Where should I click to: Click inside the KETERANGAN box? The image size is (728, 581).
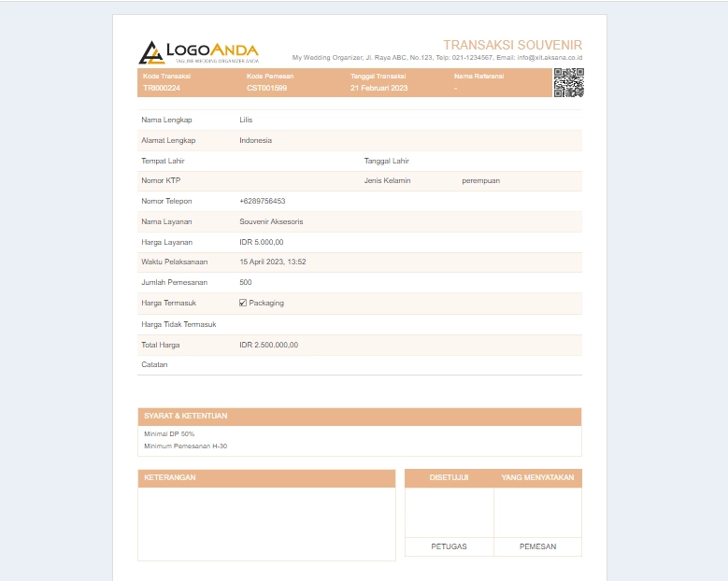(266, 523)
